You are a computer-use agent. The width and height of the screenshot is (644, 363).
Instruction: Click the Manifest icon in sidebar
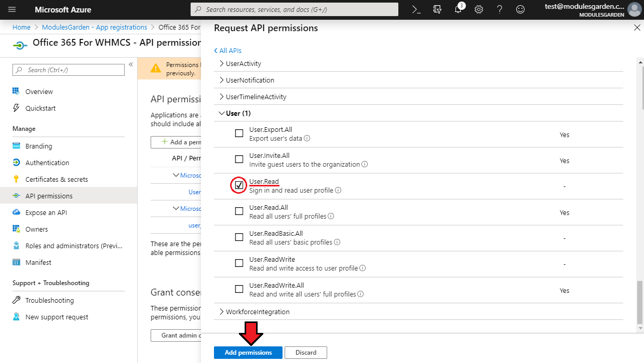[x=16, y=262]
